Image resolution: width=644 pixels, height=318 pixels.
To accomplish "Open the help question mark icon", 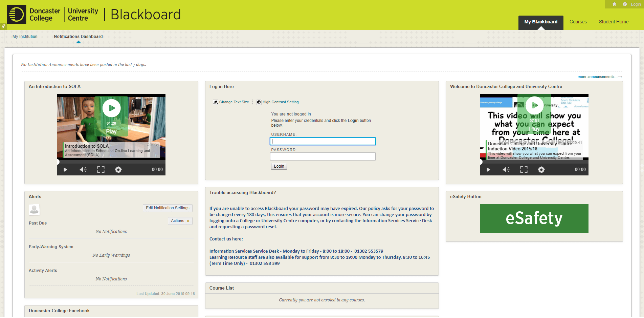I will pos(625,4).
